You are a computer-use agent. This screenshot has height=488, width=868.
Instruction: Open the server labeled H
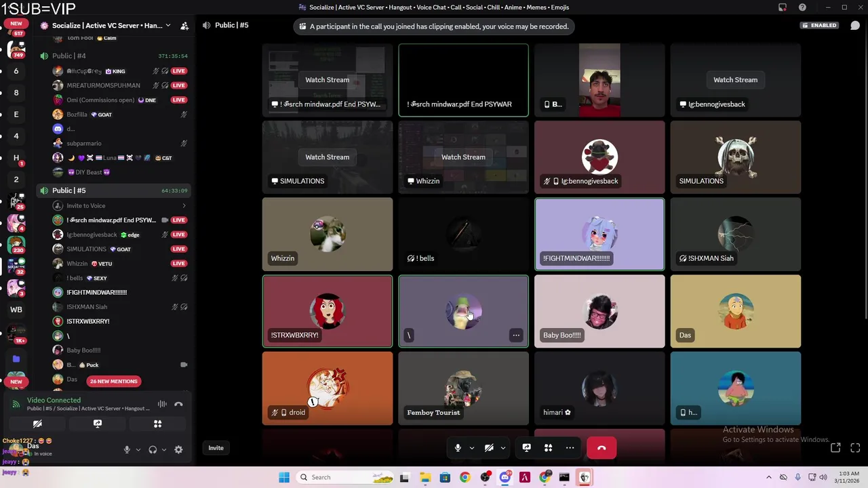pos(16,158)
